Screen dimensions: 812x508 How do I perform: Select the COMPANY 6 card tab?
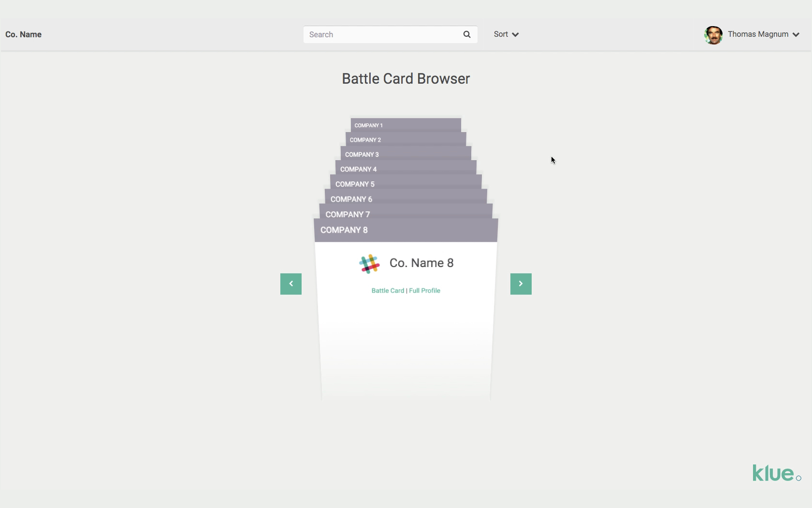coord(406,197)
